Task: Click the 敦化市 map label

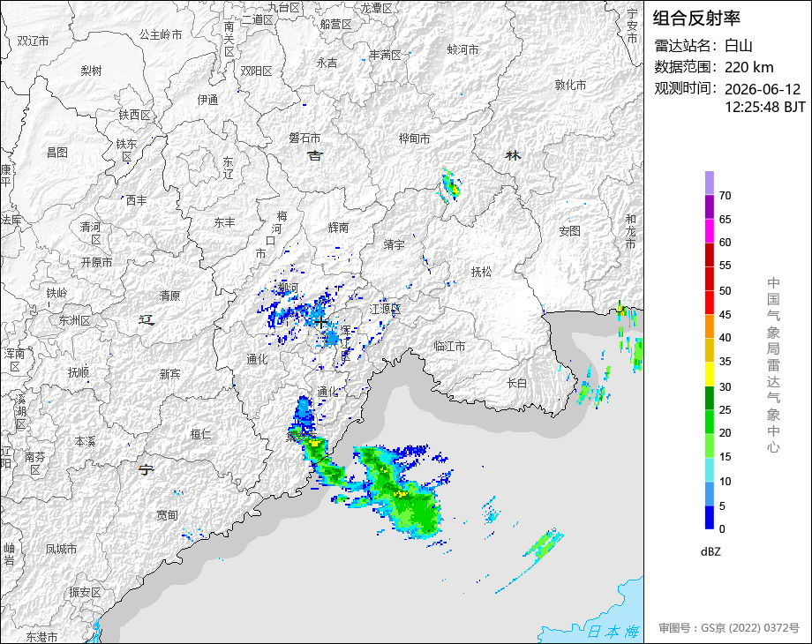Action: pos(571,85)
